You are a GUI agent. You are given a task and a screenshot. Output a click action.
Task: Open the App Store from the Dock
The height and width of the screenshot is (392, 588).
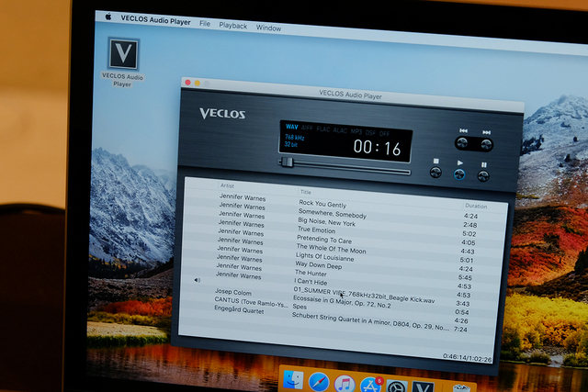pyautogui.click(x=371, y=385)
